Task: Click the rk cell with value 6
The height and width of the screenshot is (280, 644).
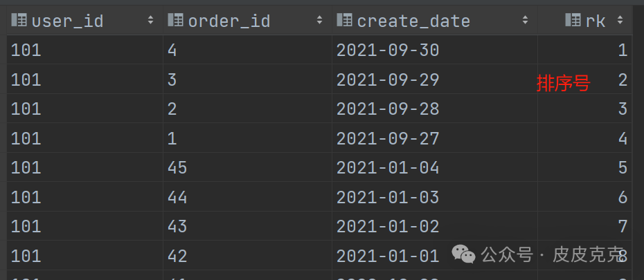Action: (x=623, y=197)
